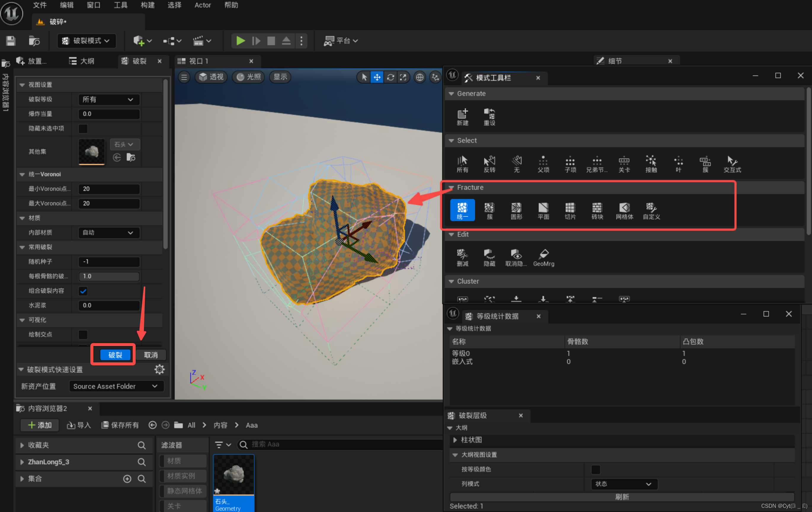Screen dimensions: 812x512
Task: Select the 自定义 (Custom) fracture tool
Action: point(651,211)
